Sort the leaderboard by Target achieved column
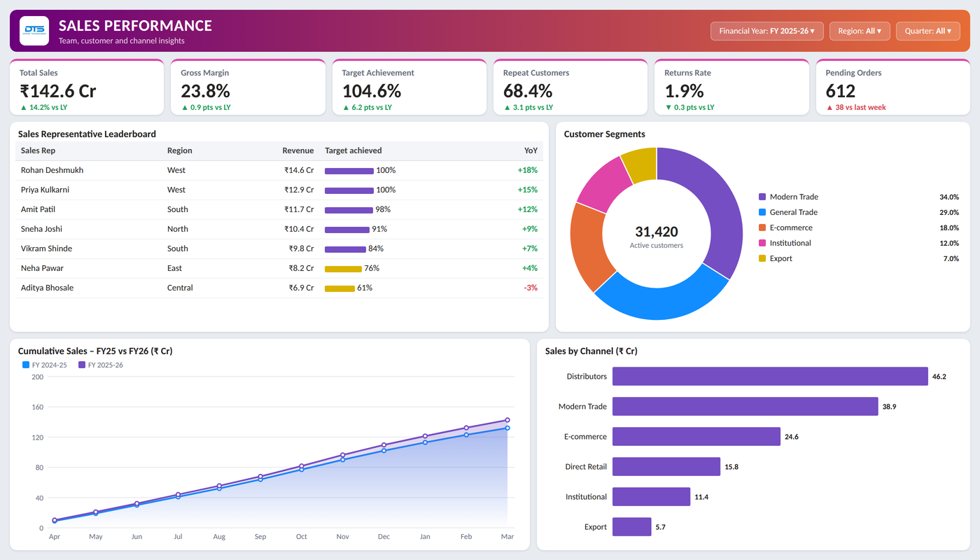The image size is (980, 560). point(353,150)
